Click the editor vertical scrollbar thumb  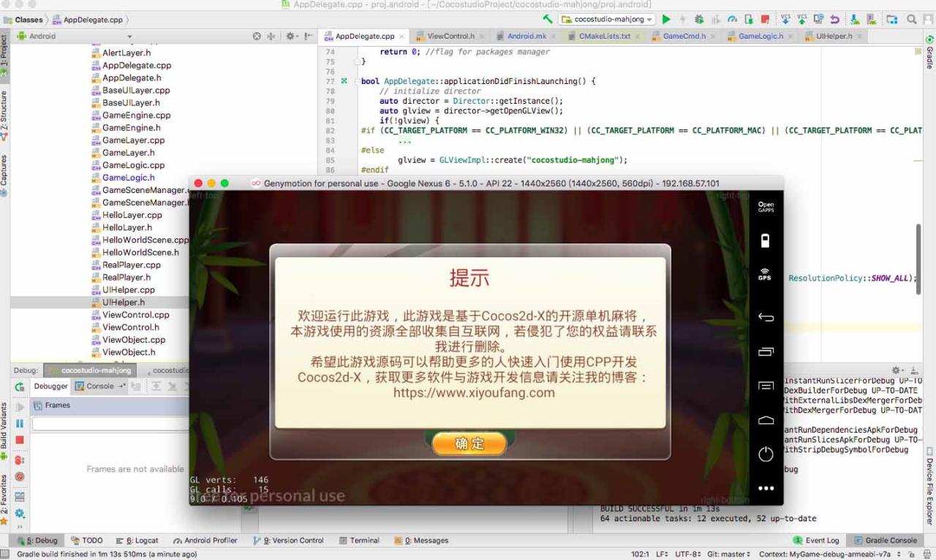[918, 258]
